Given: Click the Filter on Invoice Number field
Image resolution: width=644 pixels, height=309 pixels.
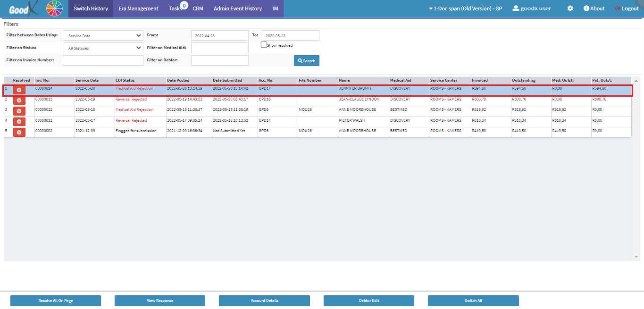Looking at the screenshot, I should click(103, 60).
